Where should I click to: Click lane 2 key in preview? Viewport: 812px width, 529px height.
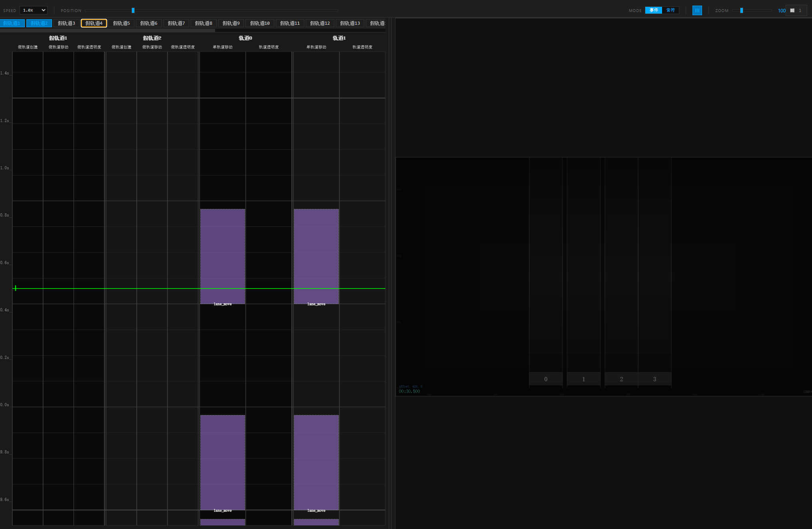pos(621,379)
